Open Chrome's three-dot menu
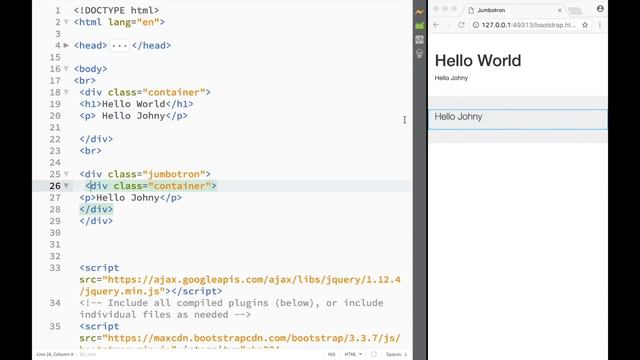 600,25
